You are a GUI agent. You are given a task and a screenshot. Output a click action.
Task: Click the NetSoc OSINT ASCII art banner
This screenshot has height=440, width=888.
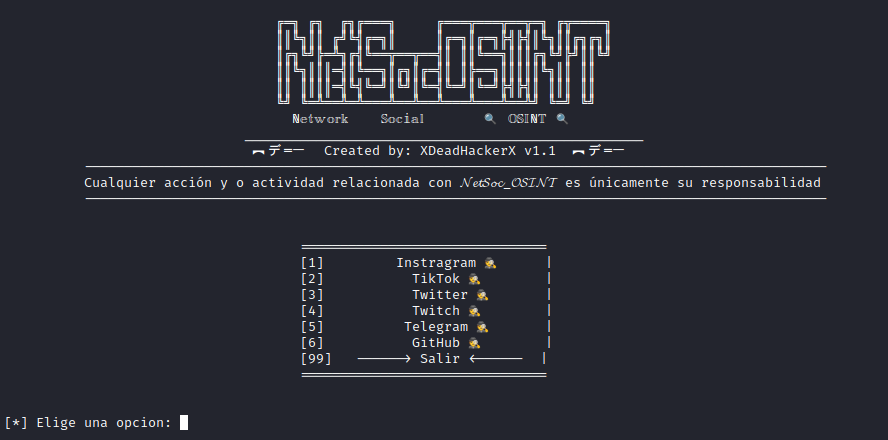(x=443, y=62)
